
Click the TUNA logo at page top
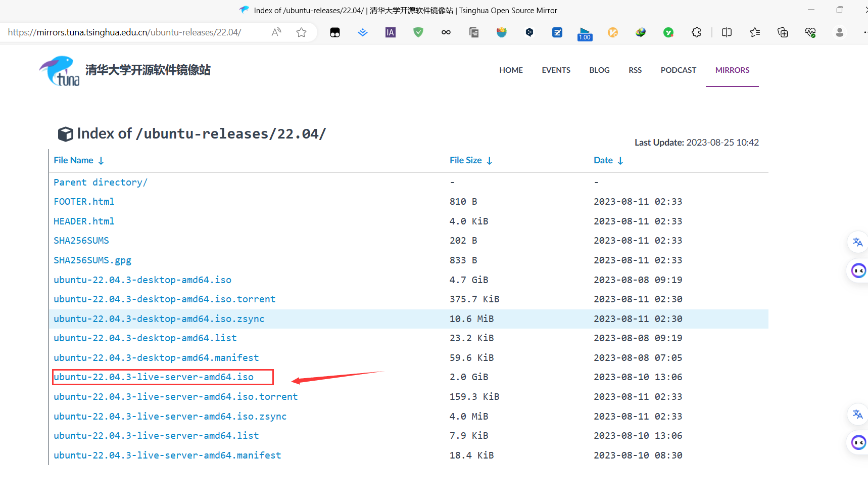[x=60, y=71]
